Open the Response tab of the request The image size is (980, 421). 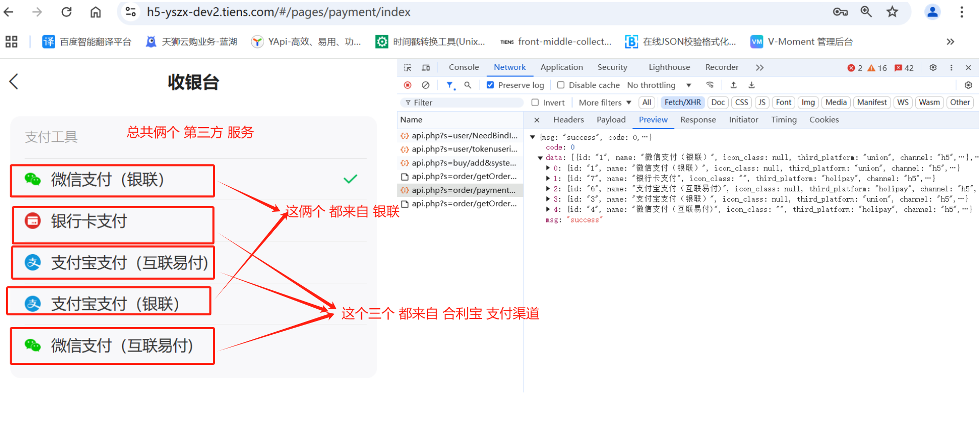698,120
